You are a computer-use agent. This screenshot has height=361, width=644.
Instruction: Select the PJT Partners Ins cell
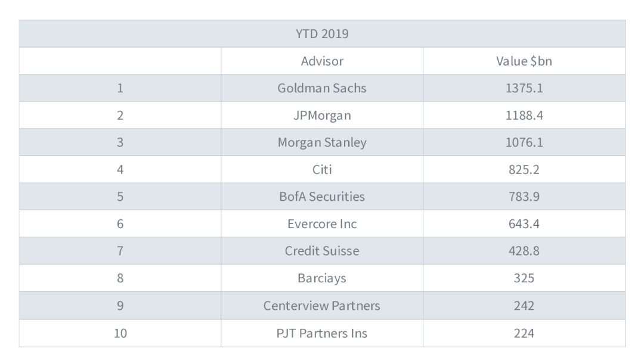click(x=322, y=333)
